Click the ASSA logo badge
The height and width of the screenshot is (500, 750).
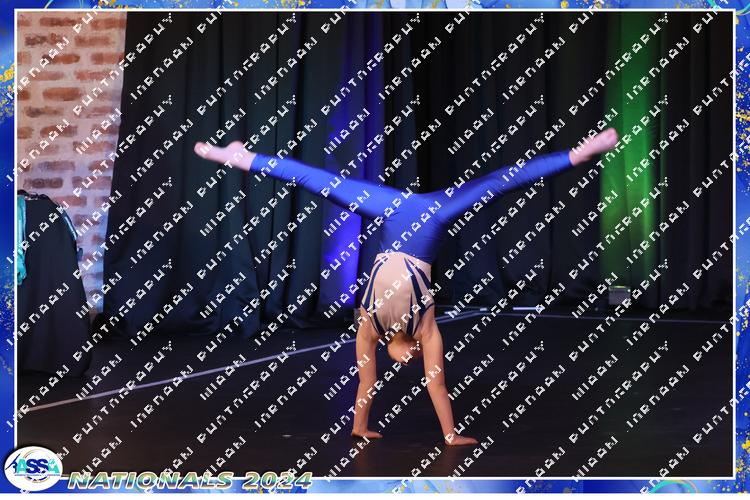point(33,469)
